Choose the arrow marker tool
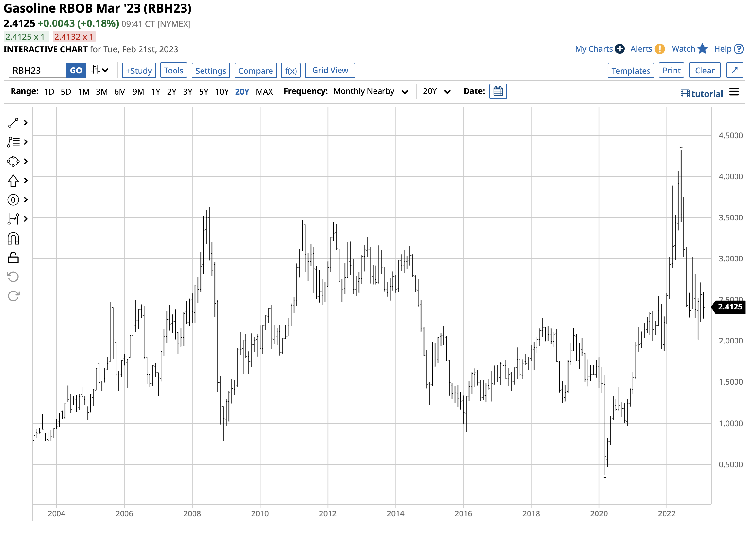The width and height of the screenshot is (756, 542). 13,181
